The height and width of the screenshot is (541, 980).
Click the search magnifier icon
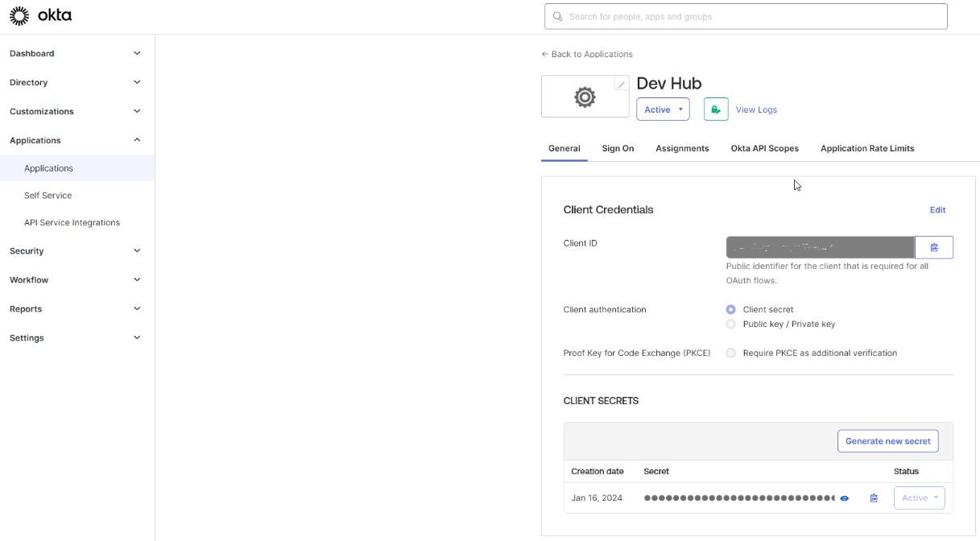coord(557,16)
